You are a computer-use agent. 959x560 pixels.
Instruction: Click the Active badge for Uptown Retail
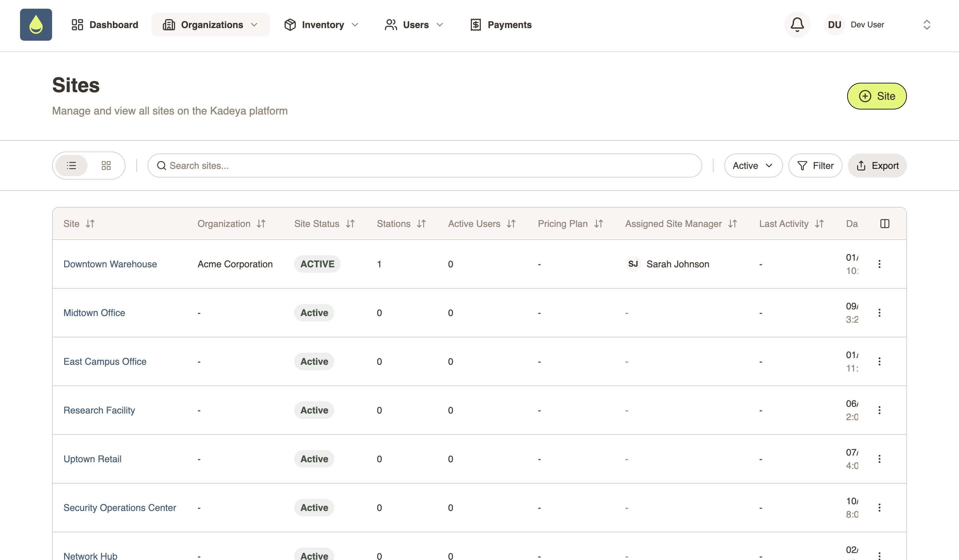pyautogui.click(x=314, y=459)
